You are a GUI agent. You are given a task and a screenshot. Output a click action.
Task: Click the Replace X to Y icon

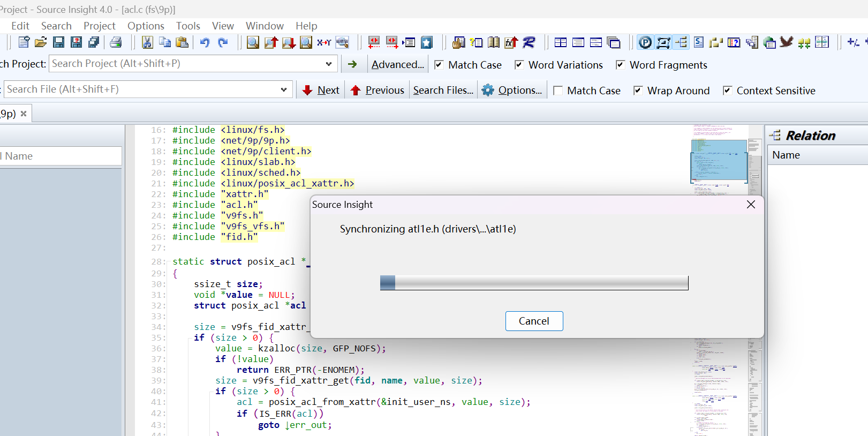324,42
